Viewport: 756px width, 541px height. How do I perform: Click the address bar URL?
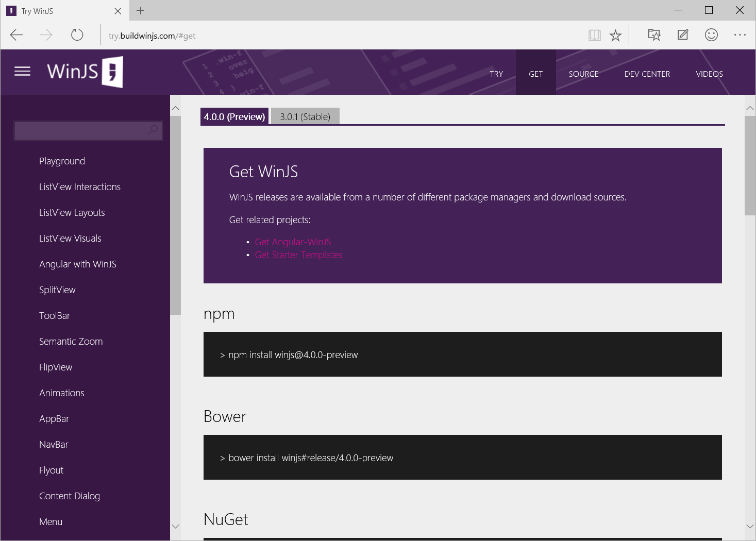tap(152, 36)
